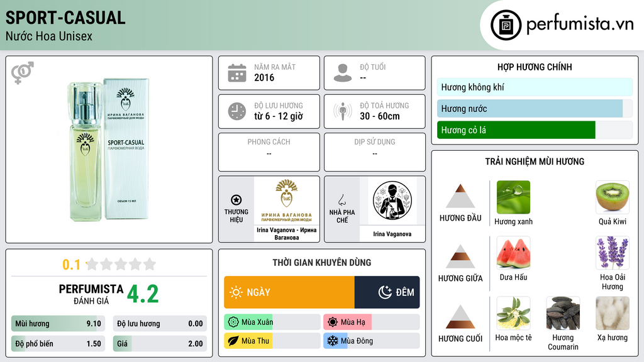The width and height of the screenshot is (644, 362).
Task: Click the Mùa Hạ sun icon
Action: tap(333, 322)
